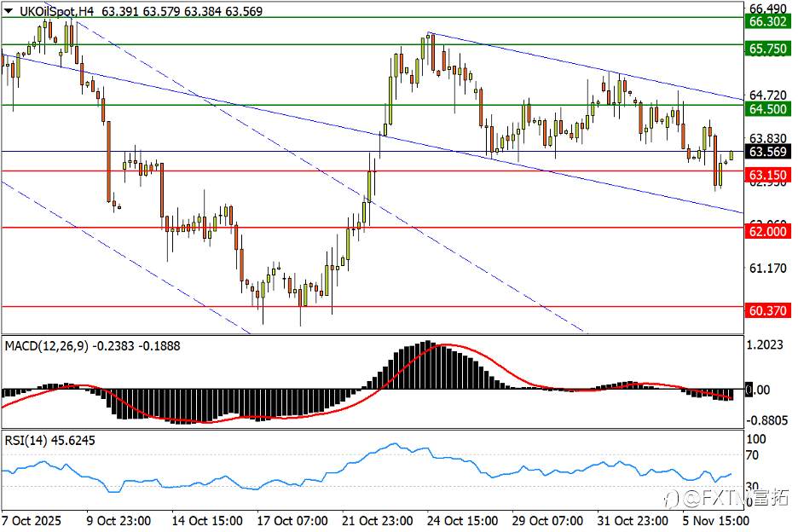
Task: Click the current price label 63.569
Action: point(767,151)
